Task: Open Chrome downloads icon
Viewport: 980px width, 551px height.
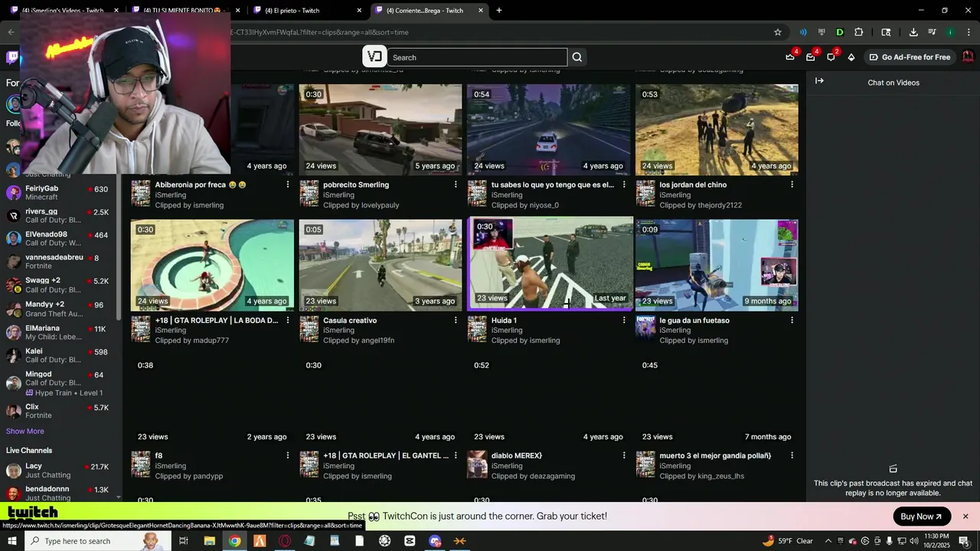Action: [913, 32]
